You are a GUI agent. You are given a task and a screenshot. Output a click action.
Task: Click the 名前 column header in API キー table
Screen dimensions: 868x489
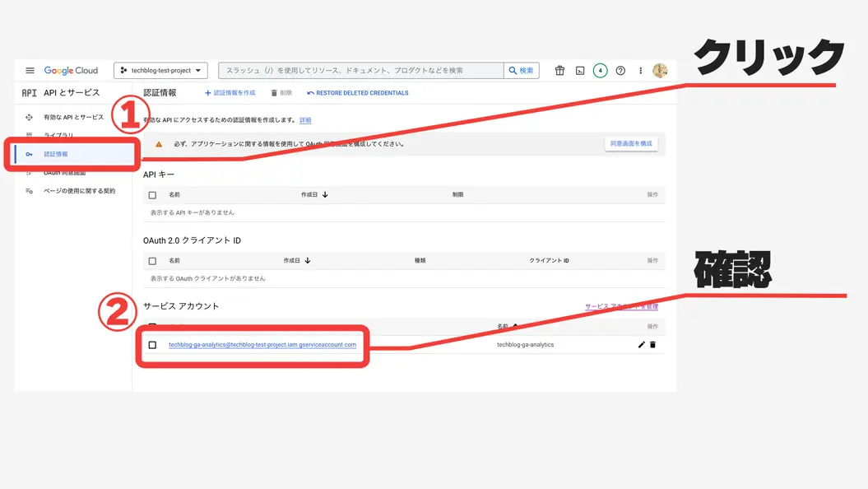[174, 194]
